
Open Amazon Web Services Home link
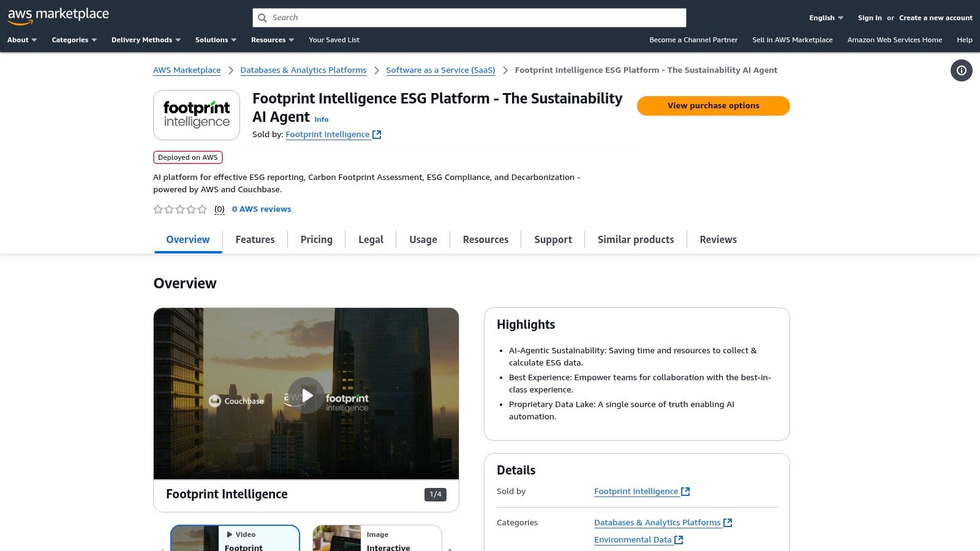pyautogui.click(x=895, y=40)
